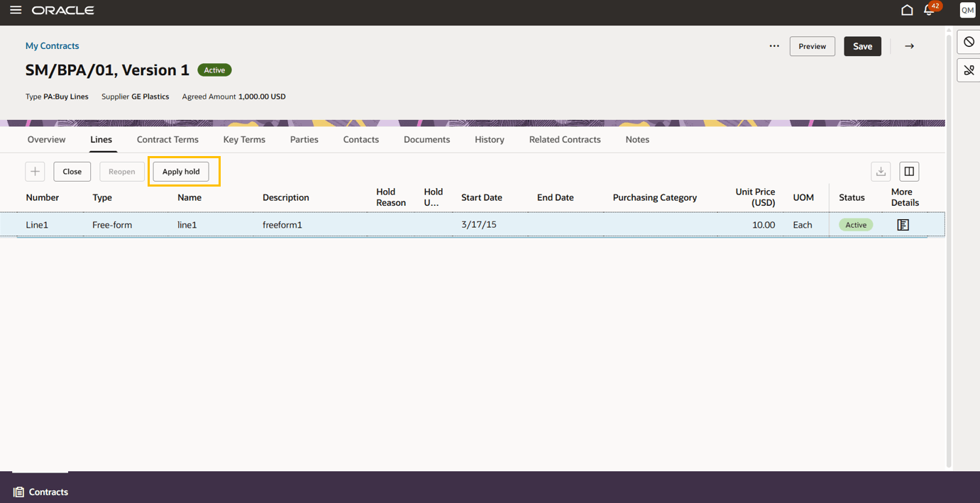Open the Key Terms tab
The width and height of the screenshot is (980, 503).
pyautogui.click(x=244, y=140)
